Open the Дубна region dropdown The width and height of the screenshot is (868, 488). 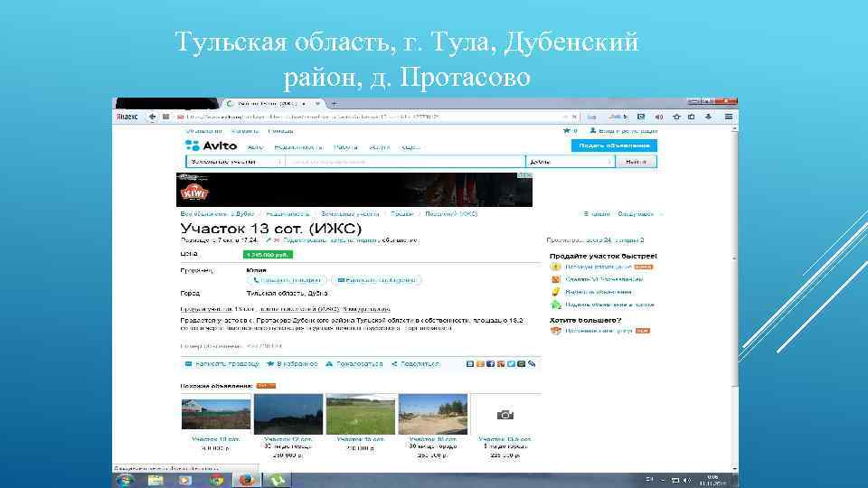point(570,162)
